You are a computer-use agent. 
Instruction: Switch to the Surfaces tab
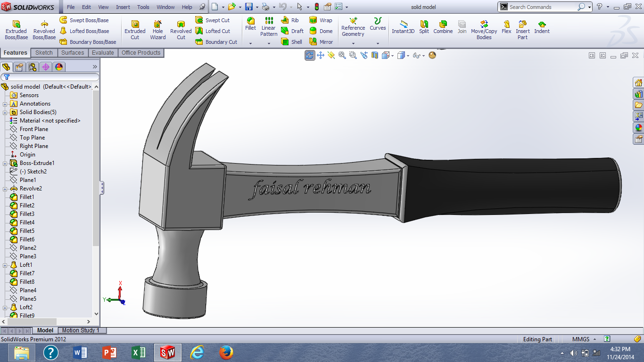pyautogui.click(x=73, y=53)
